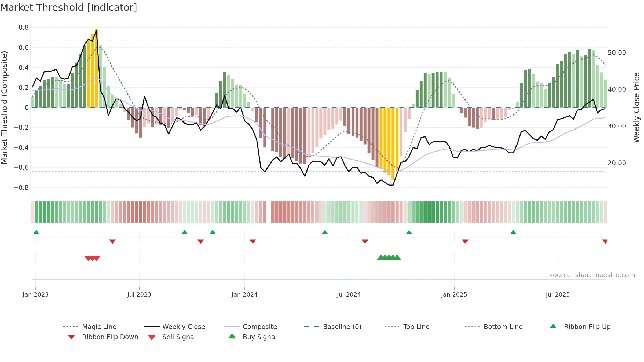The height and width of the screenshot is (362, 644).
Task: Click the Jul 2023 x-axis label
Action: click(x=139, y=295)
